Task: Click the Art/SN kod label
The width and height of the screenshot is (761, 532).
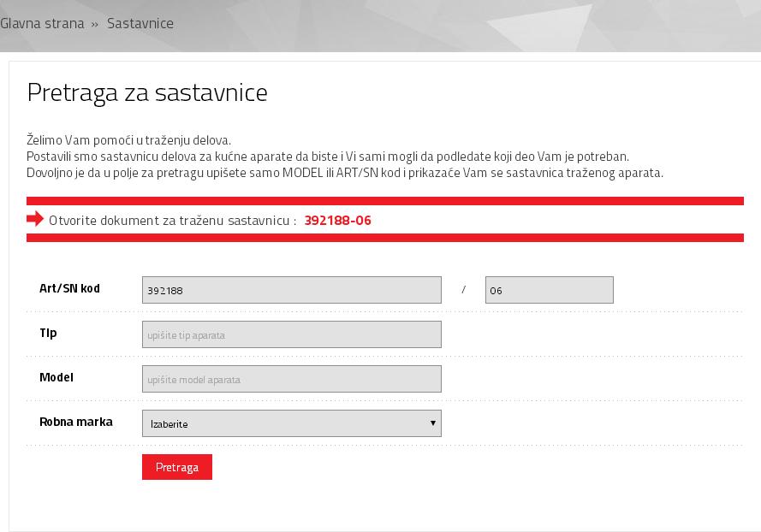Action: (69, 288)
